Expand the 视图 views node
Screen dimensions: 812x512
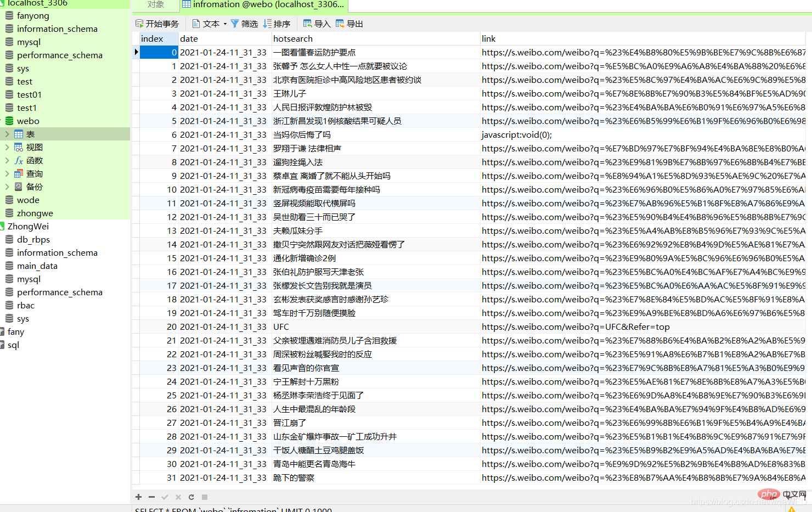[x=7, y=147]
